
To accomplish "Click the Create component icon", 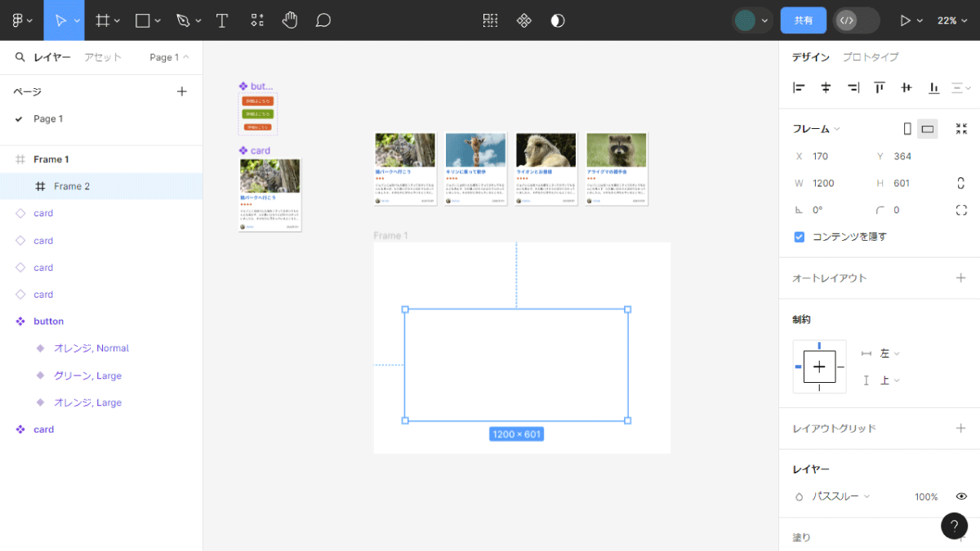I will point(524,20).
